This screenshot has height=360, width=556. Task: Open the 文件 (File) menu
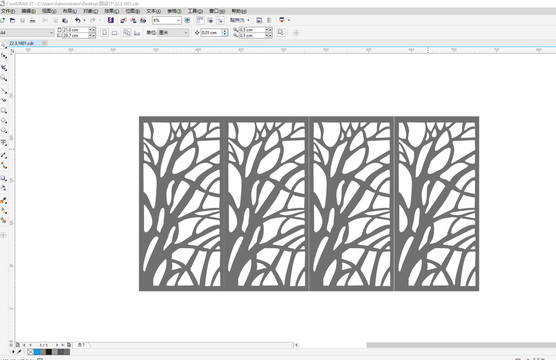[x=8, y=11]
